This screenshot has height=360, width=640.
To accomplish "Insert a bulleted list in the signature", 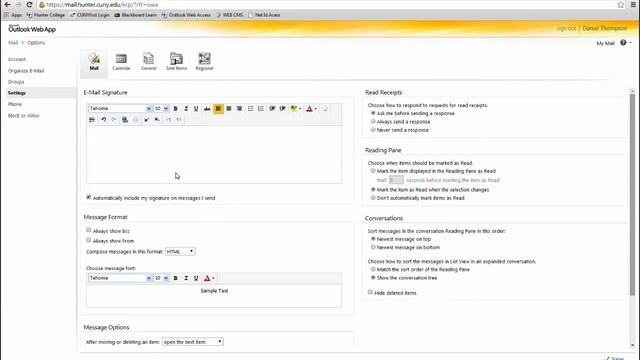I will tap(250, 109).
